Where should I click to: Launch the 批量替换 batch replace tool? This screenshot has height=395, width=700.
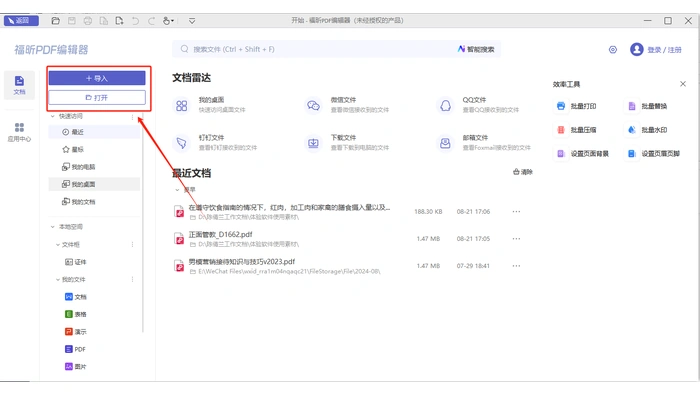647,106
